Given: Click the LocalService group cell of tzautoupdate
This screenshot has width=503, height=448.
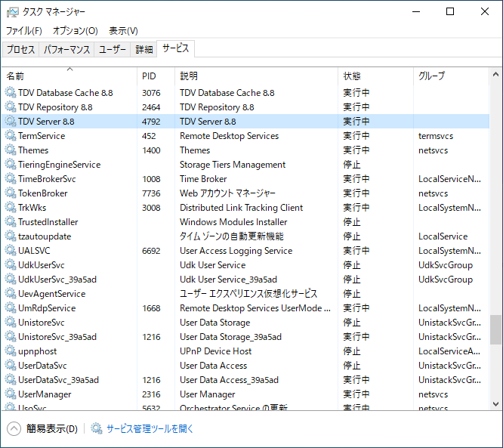Looking at the screenshot, I should tap(443, 236).
